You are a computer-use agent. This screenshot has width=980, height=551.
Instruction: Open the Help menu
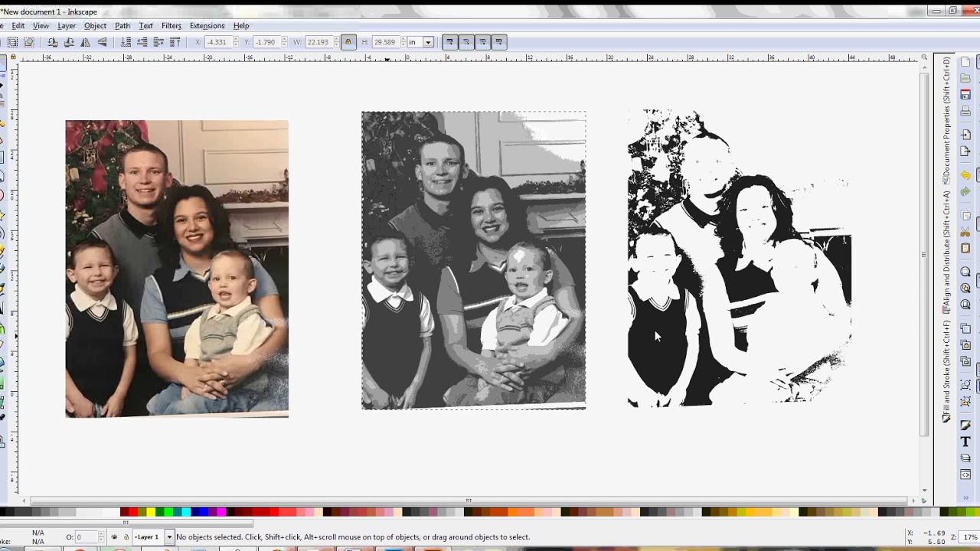[241, 25]
